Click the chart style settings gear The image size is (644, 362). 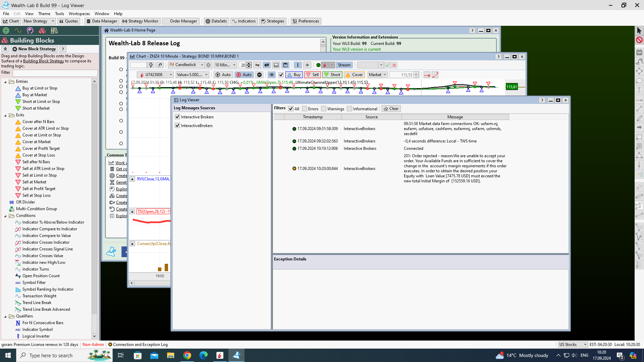(208, 65)
